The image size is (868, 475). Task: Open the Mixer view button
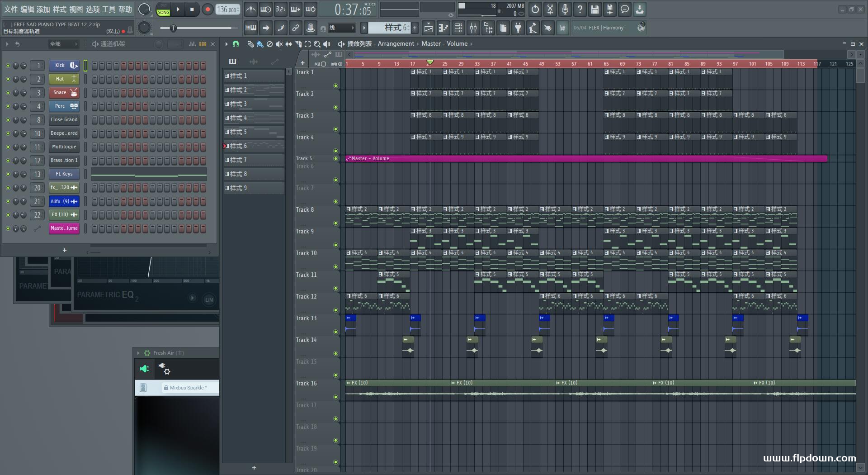pyautogui.click(x=473, y=28)
